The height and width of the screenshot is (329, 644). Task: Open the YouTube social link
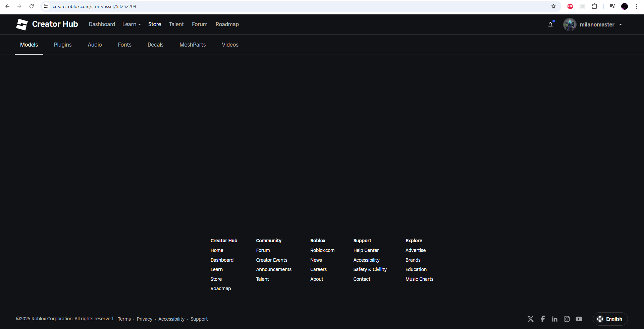click(579, 319)
